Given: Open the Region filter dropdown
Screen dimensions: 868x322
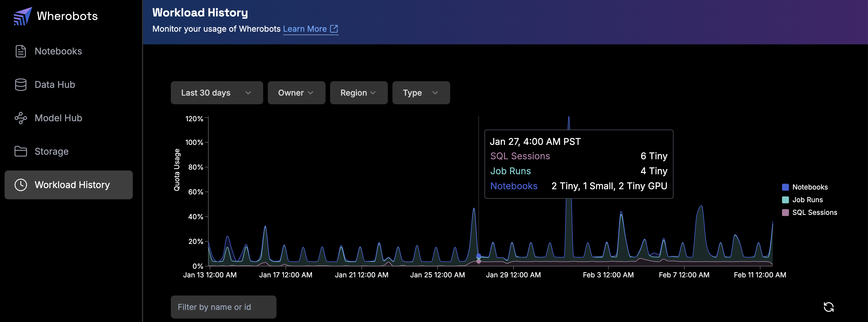Looking at the screenshot, I should coord(358,92).
